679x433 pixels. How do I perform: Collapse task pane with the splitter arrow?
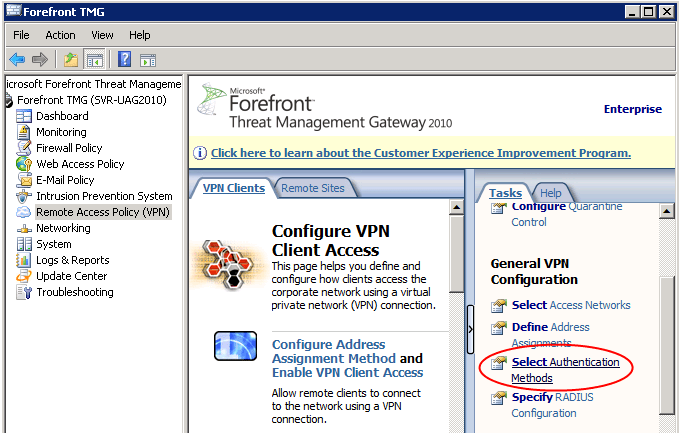coord(470,330)
